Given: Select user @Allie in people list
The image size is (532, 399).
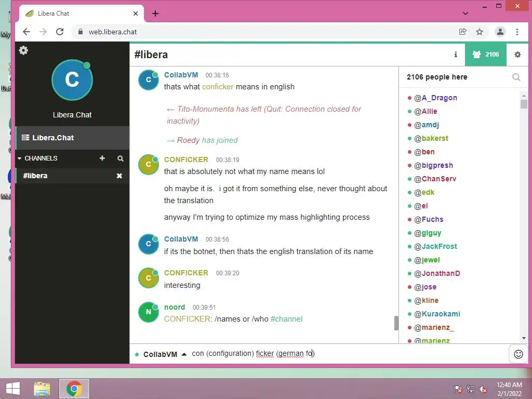Looking at the screenshot, I should 425,111.
